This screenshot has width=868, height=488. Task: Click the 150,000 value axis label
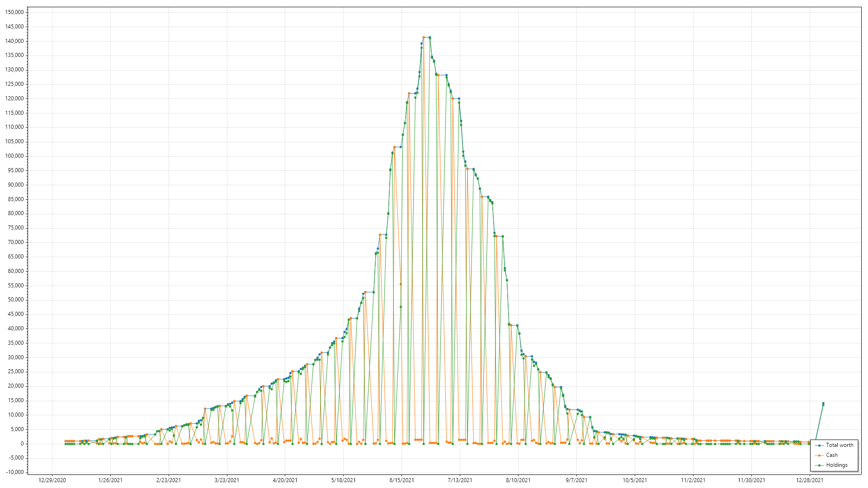coord(14,12)
